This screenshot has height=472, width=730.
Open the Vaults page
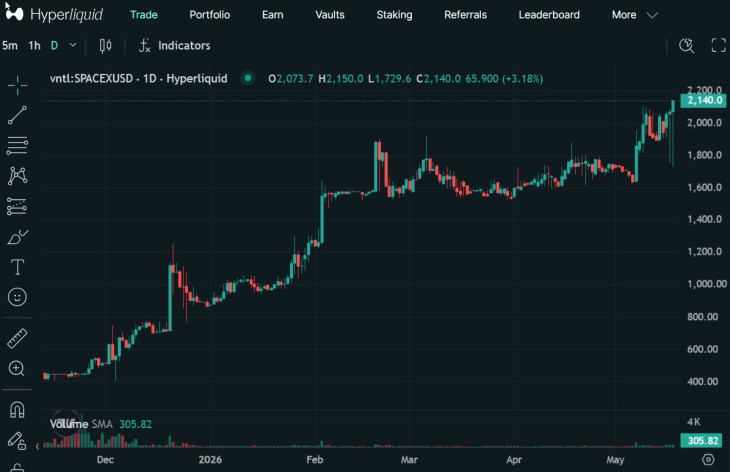[330, 15]
